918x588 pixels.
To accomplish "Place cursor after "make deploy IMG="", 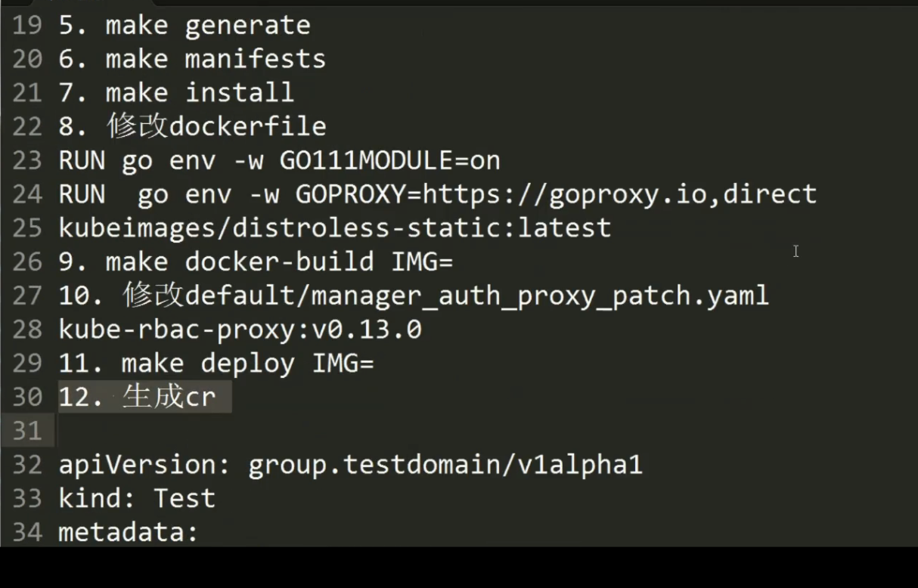I will click(376, 364).
